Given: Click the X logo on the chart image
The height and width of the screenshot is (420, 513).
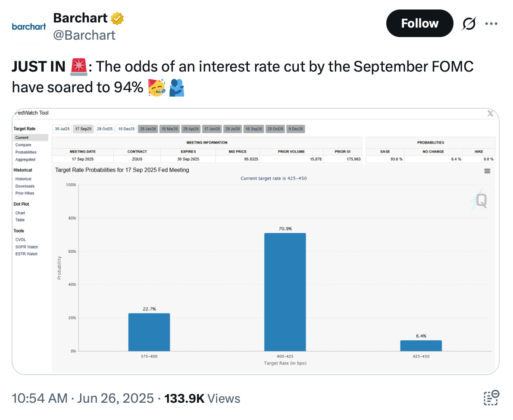Looking at the screenshot, I should tap(490, 113).
